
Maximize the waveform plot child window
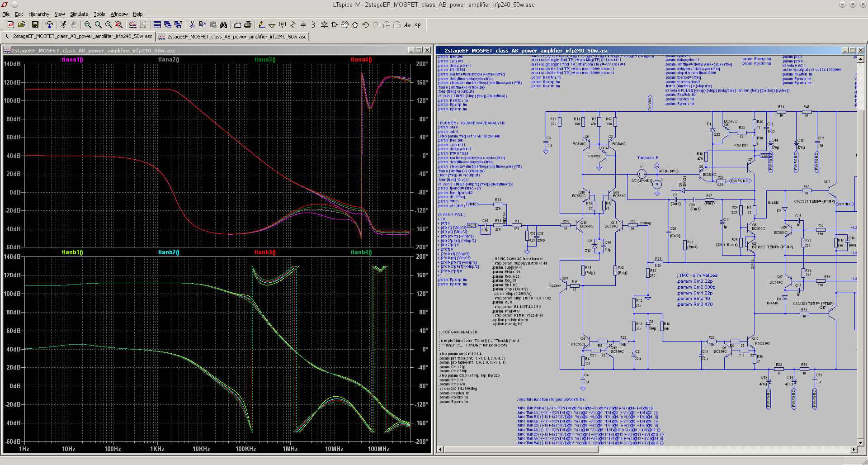coord(419,50)
